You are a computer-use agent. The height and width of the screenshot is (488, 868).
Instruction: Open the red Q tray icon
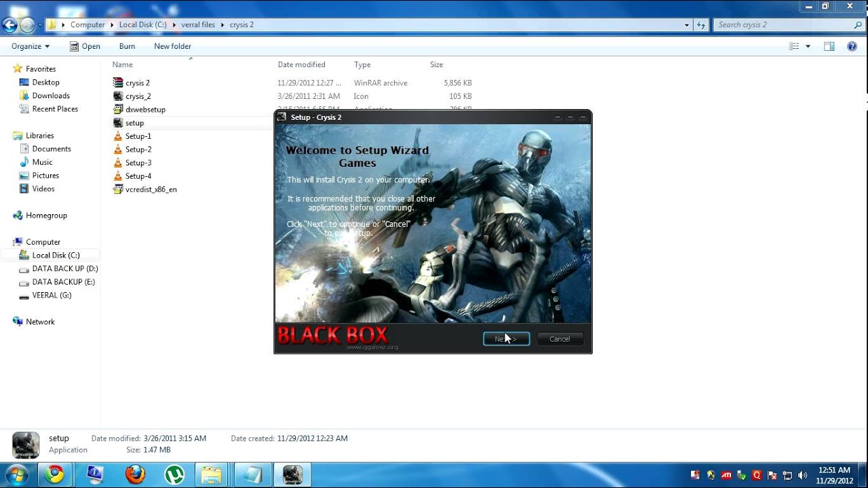coord(757,475)
